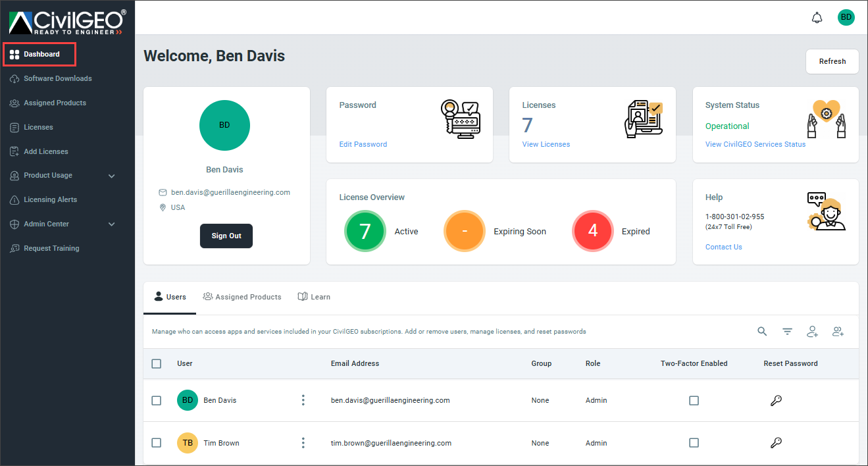This screenshot has width=868, height=466.
Task: Click the Refresh button
Action: pos(832,61)
